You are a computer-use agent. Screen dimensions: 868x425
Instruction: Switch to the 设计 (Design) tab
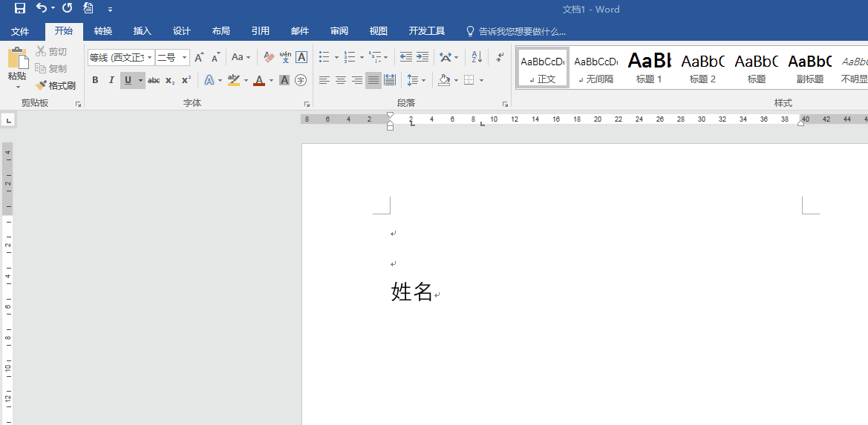(182, 31)
